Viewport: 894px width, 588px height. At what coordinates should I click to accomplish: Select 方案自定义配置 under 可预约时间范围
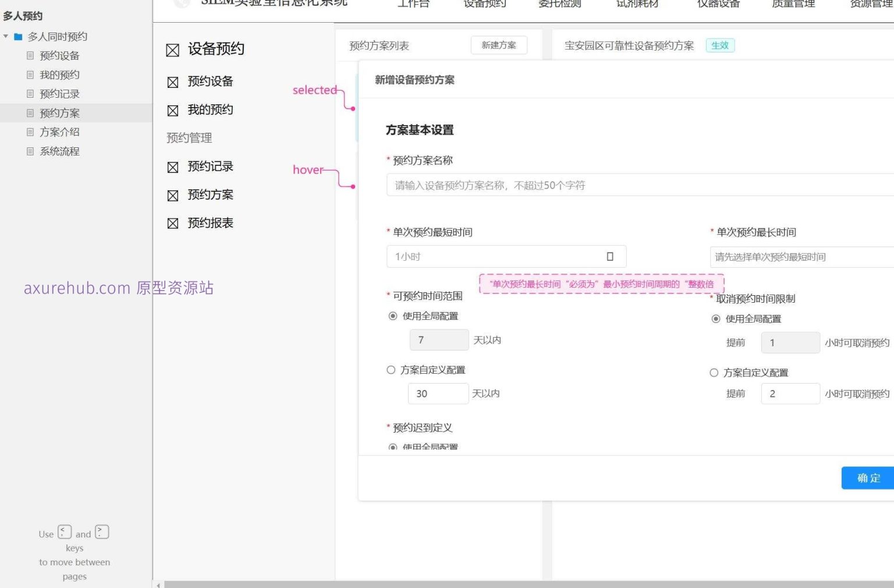pyautogui.click(x=391, y=370)
